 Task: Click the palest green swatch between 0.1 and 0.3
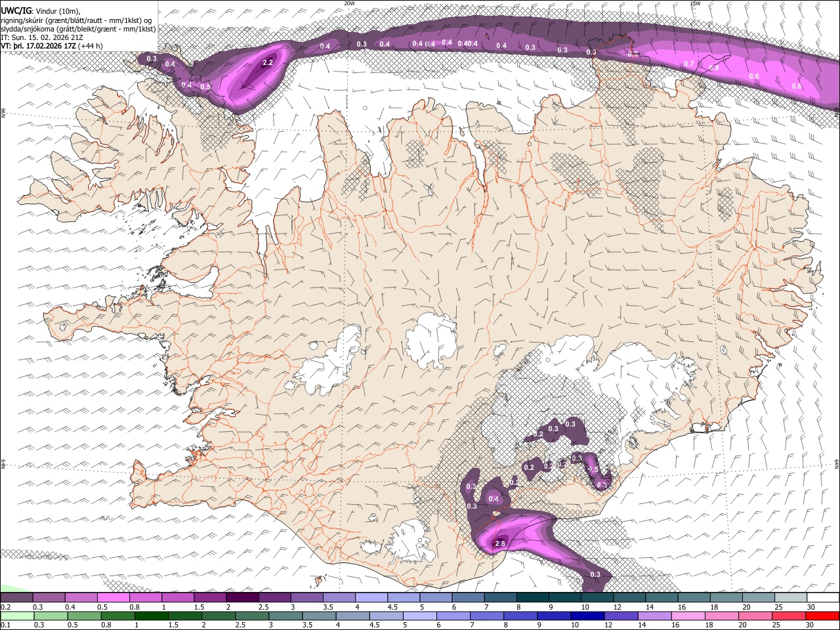pyautogui.click(x=16, y=616)
